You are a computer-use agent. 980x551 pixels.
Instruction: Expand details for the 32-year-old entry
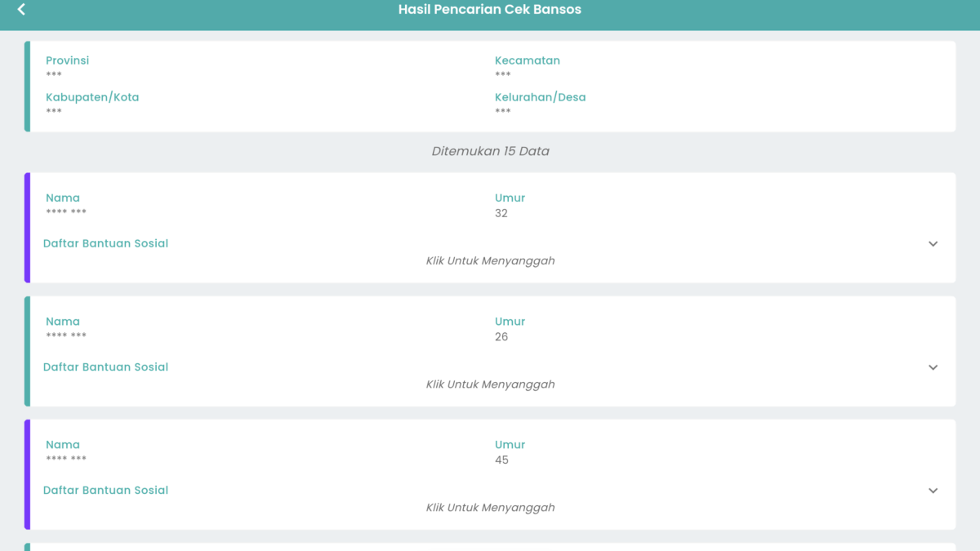point(933,243)
